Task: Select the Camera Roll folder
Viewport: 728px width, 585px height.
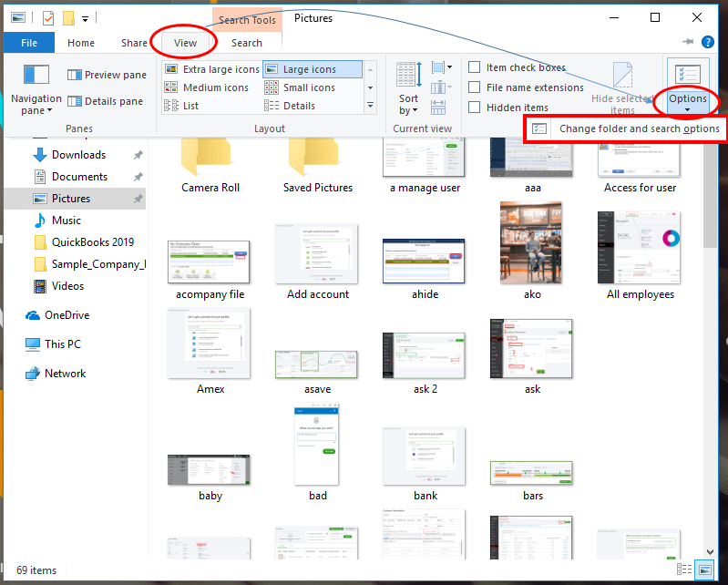Action: click(x=210, y=166)
